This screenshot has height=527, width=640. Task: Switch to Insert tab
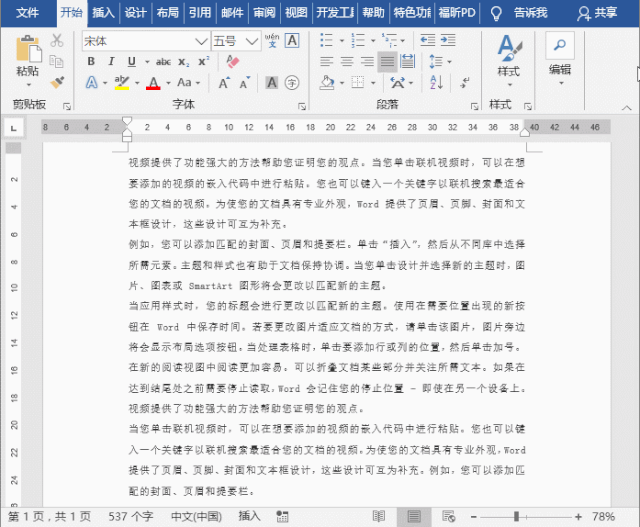103,13
